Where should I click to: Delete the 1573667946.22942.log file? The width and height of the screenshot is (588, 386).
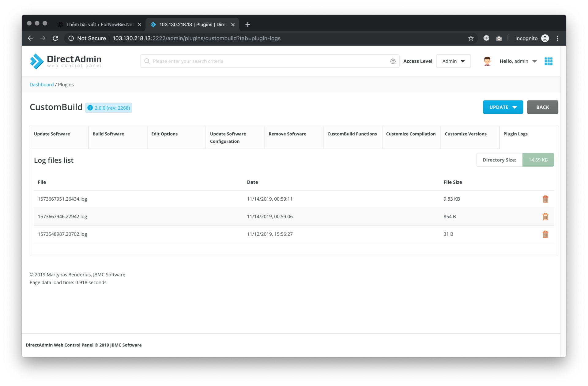[x=545, y=217]
